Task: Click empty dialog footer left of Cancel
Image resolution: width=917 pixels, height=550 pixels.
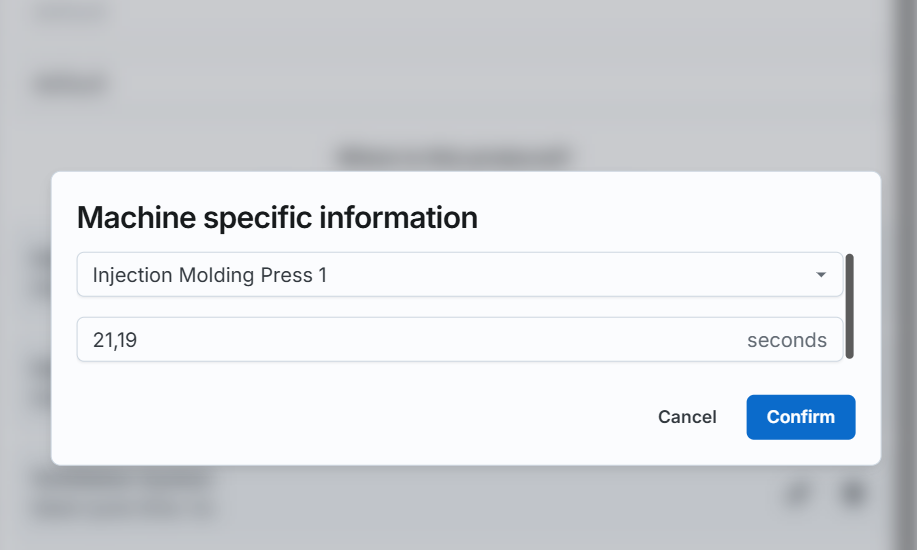Action: tap(351, 417)
